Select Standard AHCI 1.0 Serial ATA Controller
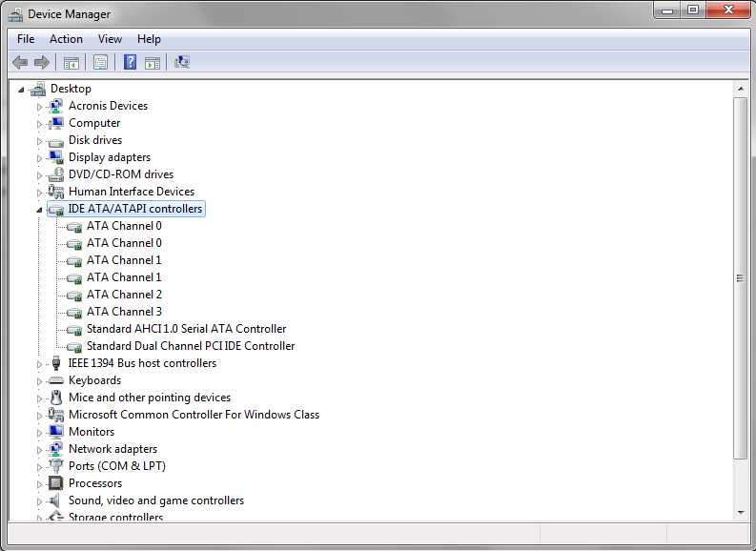Viewport: 756px width, 551px height. click(186, 329)
